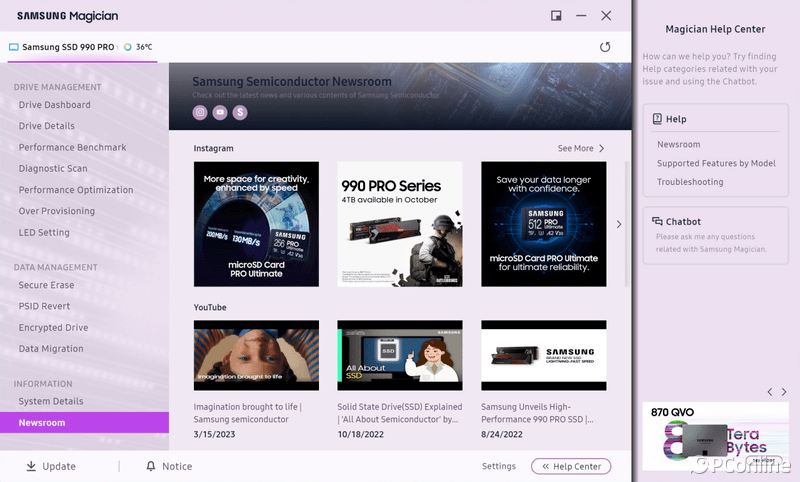
Task: Go to Performance Benchmark
Action: 72,148
